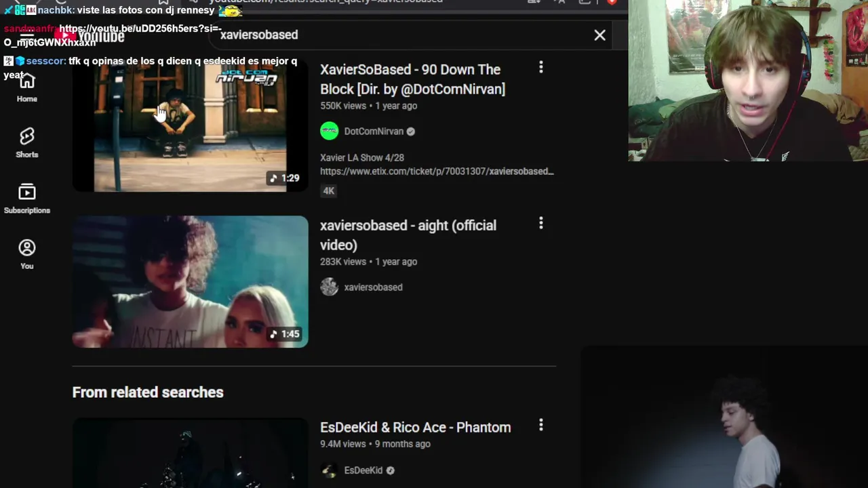Click the 1:29 duration badge
868x488 pixels.
click(x=284, y=178)
